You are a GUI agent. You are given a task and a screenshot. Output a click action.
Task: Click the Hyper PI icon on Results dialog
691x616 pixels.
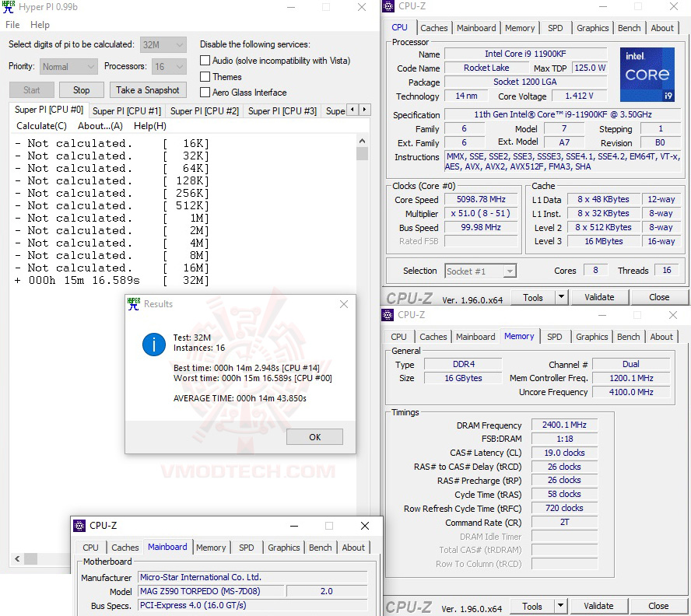(x=135, y=304)
